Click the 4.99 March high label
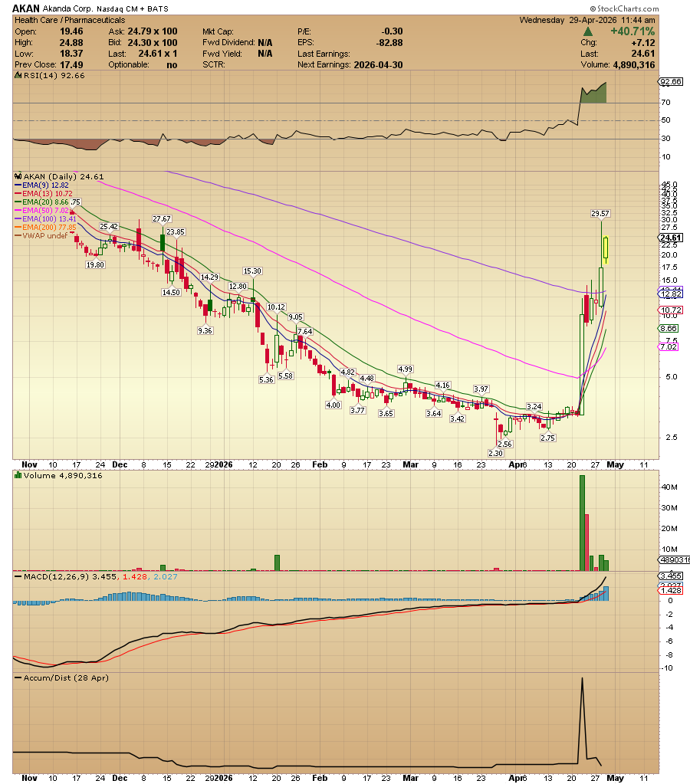 (406, 369)
